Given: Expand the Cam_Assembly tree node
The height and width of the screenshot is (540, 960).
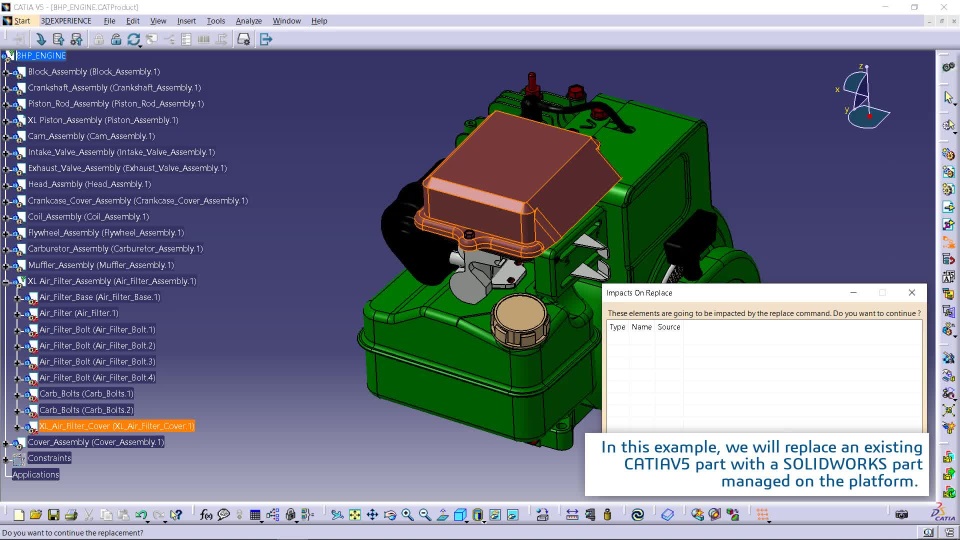Looking at the screenshot, I should [6, 137].
